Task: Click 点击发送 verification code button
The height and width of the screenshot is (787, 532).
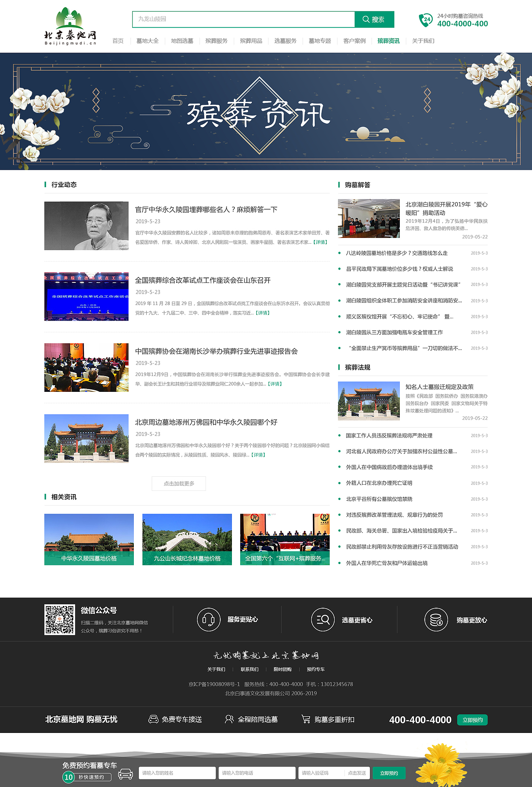Action: point(357,773)
